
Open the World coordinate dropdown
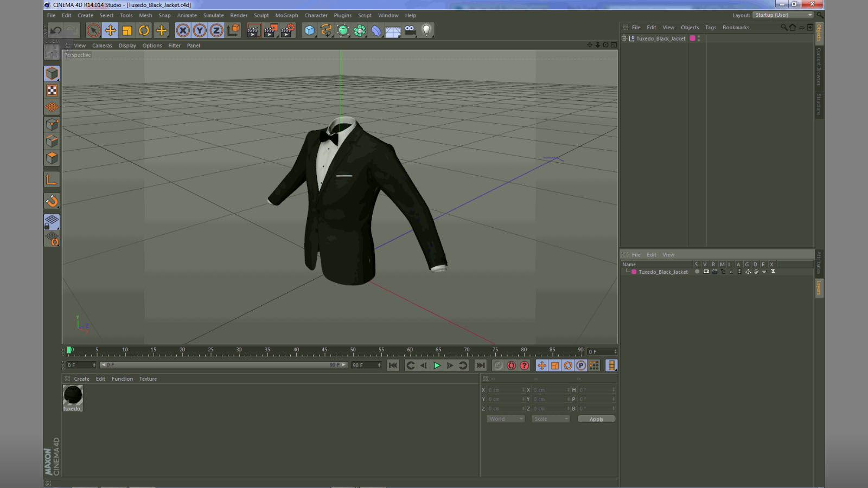click(506, 419)
